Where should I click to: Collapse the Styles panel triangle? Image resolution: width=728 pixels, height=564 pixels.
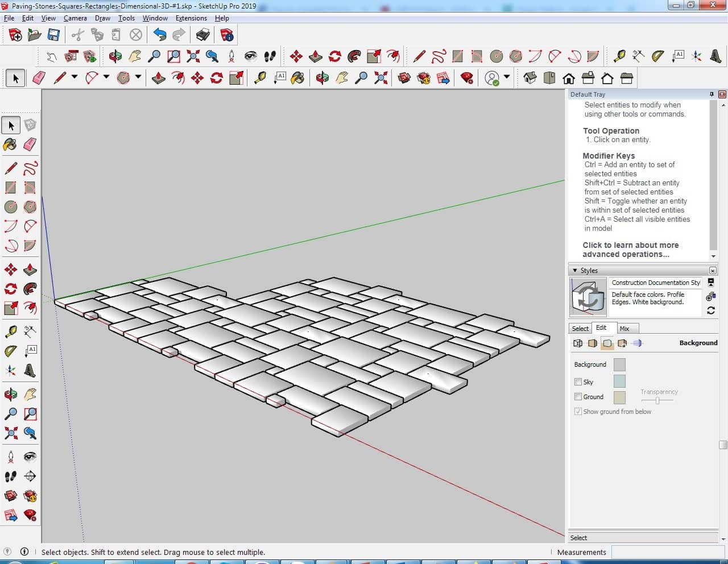[575, 271]
